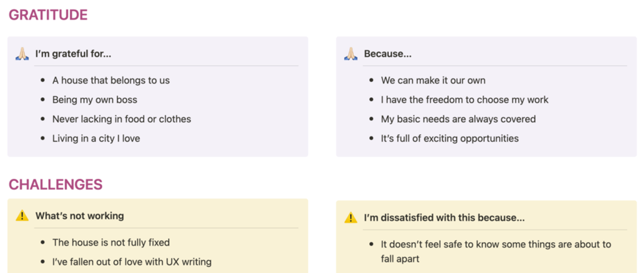Place cursor in 'A house that belongs to us'

pyautogui.click(x=111, y=80)
